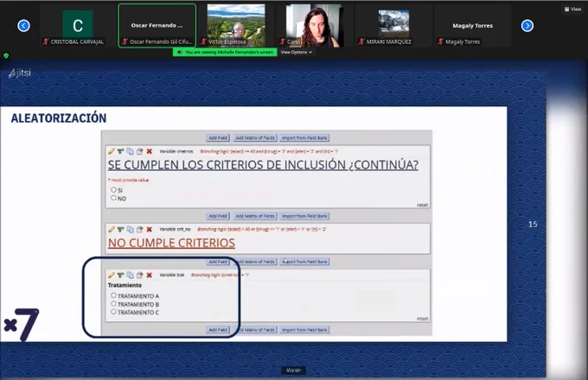
Task: Click Add Matrix of Fields above NO CUMPLE CRITERIOS
Action: pos(255,216)
